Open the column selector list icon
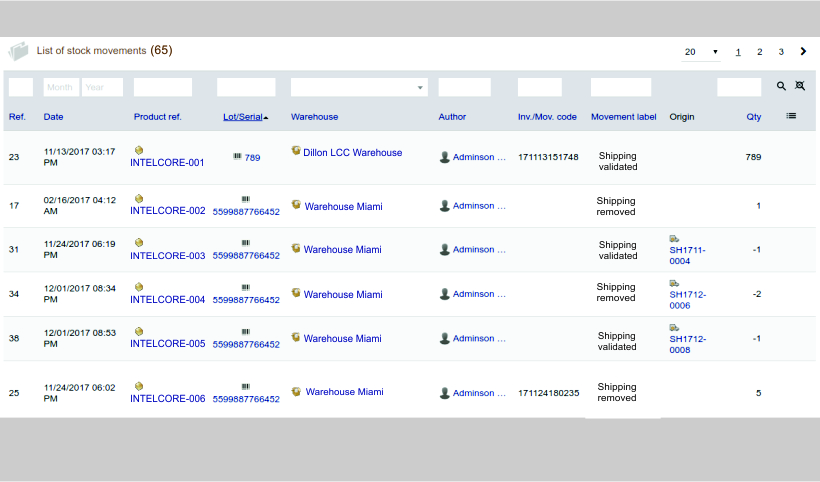This screenshot has width=820, height=482. click(791, 116)
